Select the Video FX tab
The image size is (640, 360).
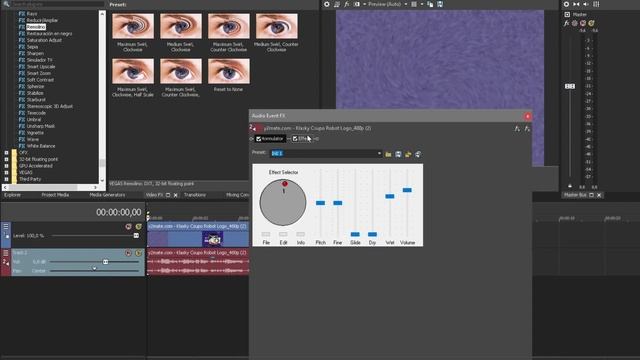coord(155,195)
